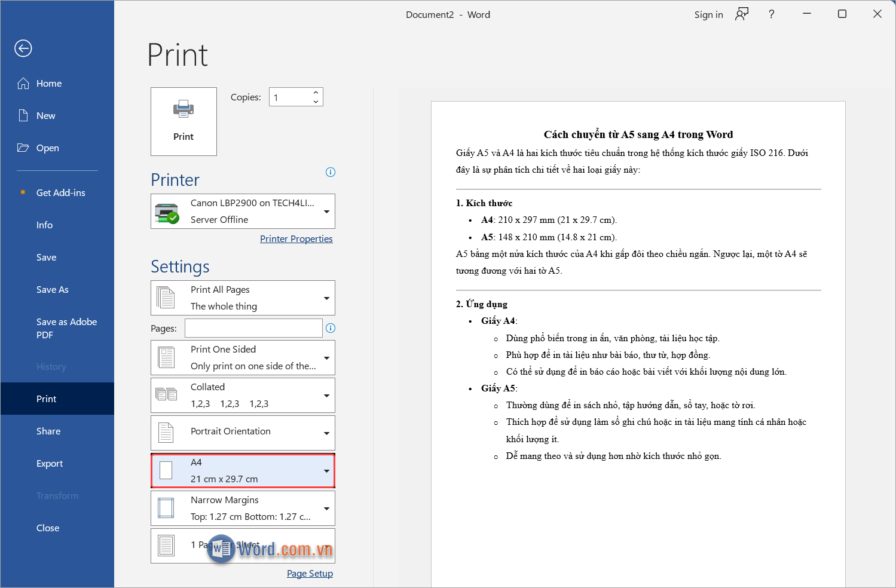Image resolution: width=896 pixels, height=588 pixels.
Task: Open the Printer Properties link
Action: (x=296, y=238)
